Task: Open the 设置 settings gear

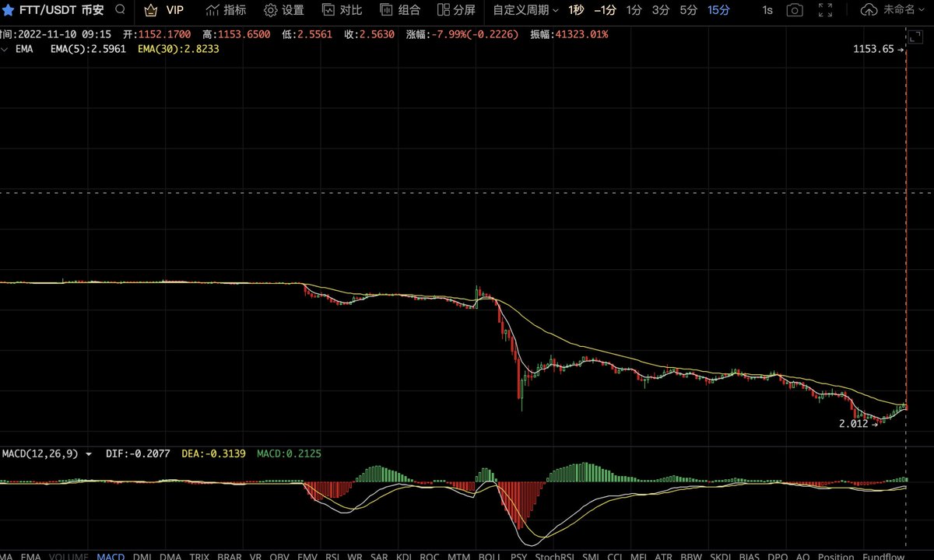Action: 283,10
